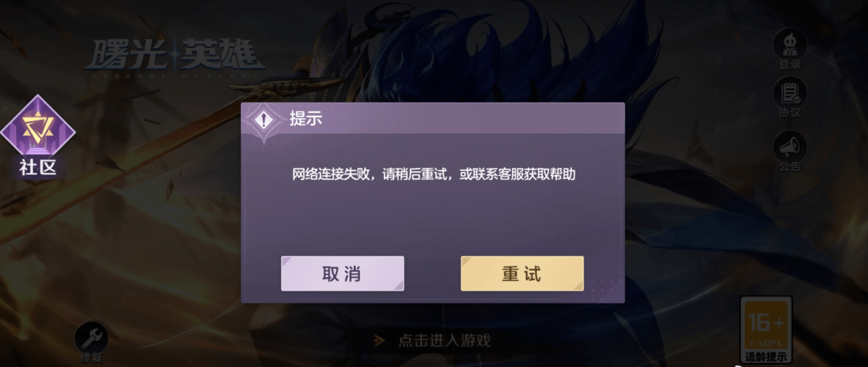Viewport: 868px width, 367px height.
Task: Click the 网络连接失败 error message text
Action: (434, 175)
